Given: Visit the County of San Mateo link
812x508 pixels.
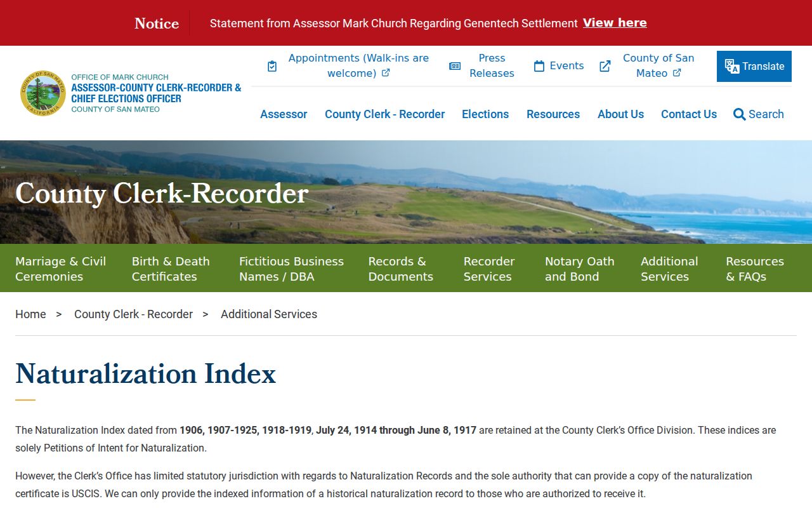Looking at the screenshot, I should [x=658, y=65].
